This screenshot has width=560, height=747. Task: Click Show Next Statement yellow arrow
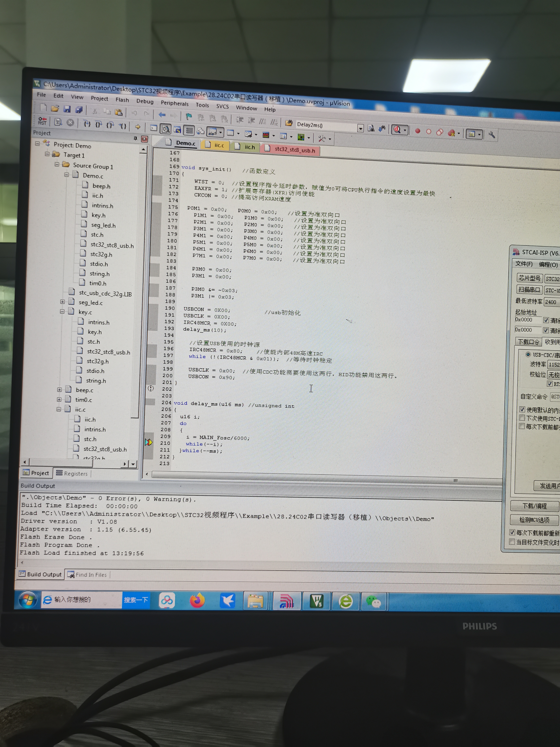click(x=138, y=127)
